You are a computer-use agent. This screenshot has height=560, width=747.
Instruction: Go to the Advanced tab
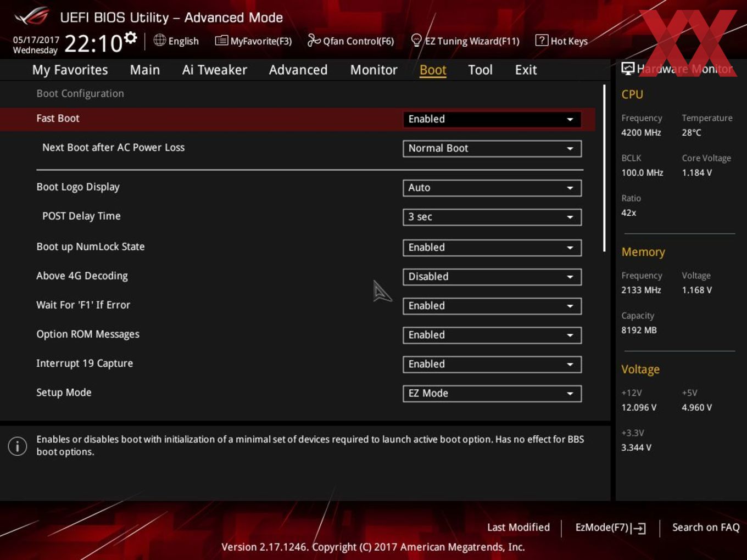coord(298,70)
